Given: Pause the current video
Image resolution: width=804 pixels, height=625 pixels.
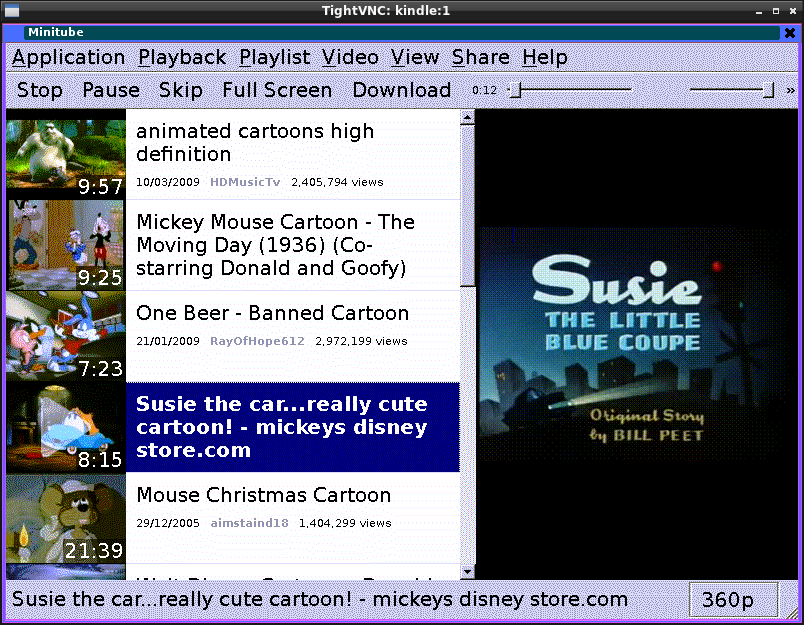Looking at the screenshot, I should point(111,90).
